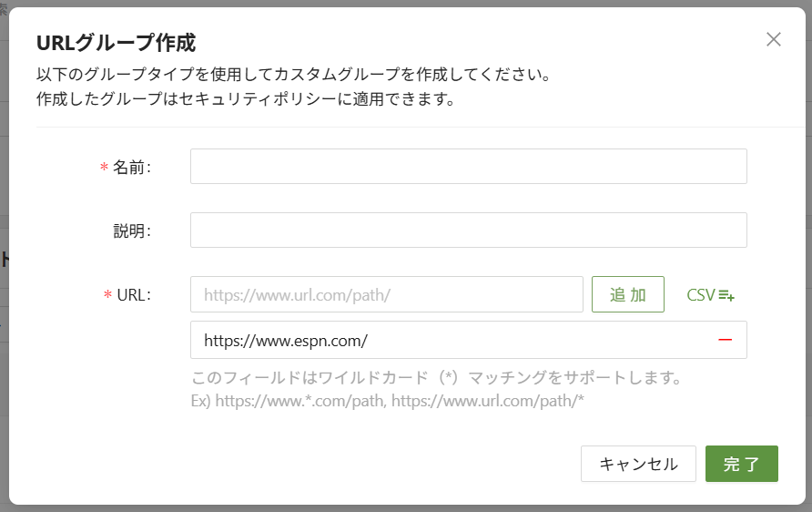Select the https://www.espn.com/ URL entry
The image size is (812, 512).
pos(446,340)
